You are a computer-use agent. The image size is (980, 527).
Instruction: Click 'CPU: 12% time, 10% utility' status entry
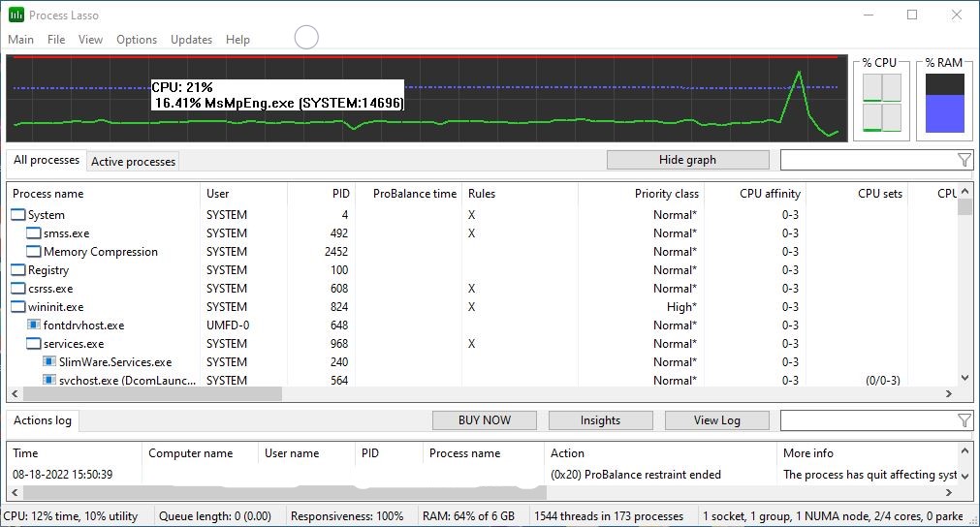pyautogui.click(x=71, y=516)
